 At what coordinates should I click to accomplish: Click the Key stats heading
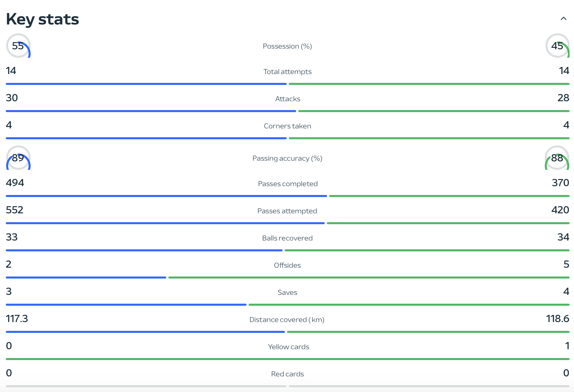[x=43, y=19]
